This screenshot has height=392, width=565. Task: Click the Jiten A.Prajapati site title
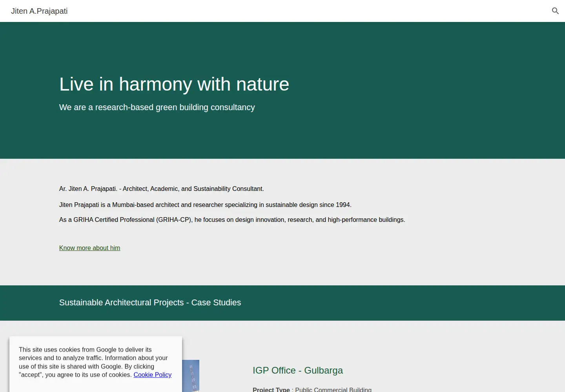click(39, 11)
